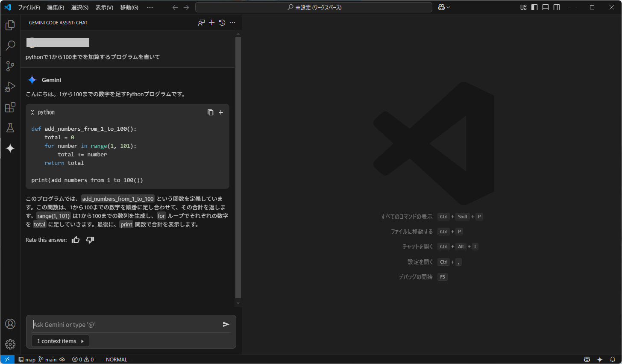The image size is (622, 364).
Task: Open the 表示 menu
Action: point(105,7)
